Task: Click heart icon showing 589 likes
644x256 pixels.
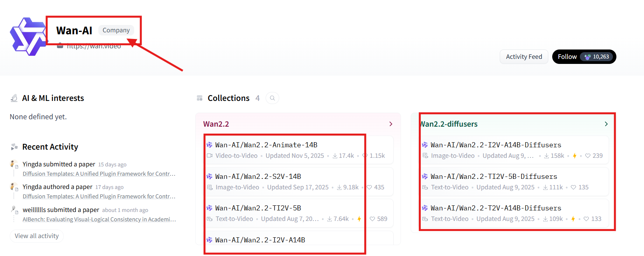Action: [x=372, y=219]
